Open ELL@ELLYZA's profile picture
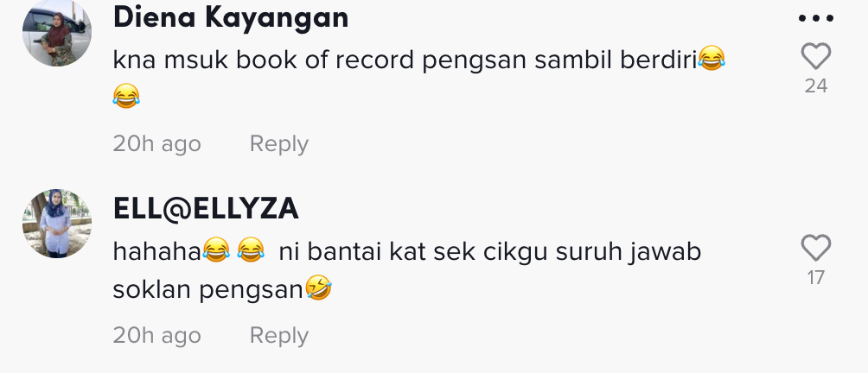The height and width of the screenshot is (373, 868). pos(56,224)
